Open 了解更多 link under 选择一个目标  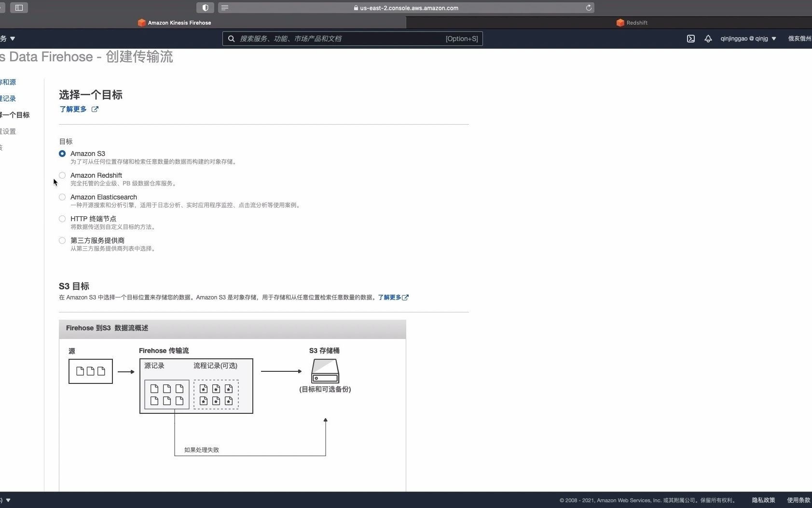(x=73, y=109)
